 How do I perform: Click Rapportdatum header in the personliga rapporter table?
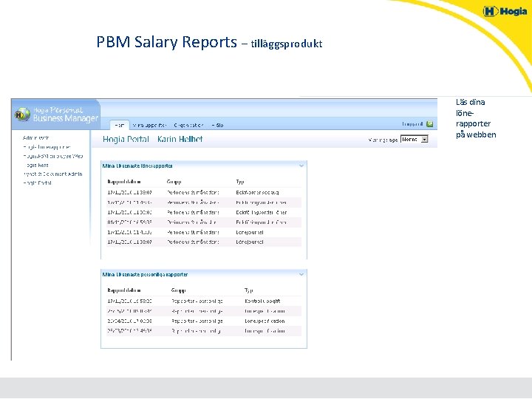point(124,290)
